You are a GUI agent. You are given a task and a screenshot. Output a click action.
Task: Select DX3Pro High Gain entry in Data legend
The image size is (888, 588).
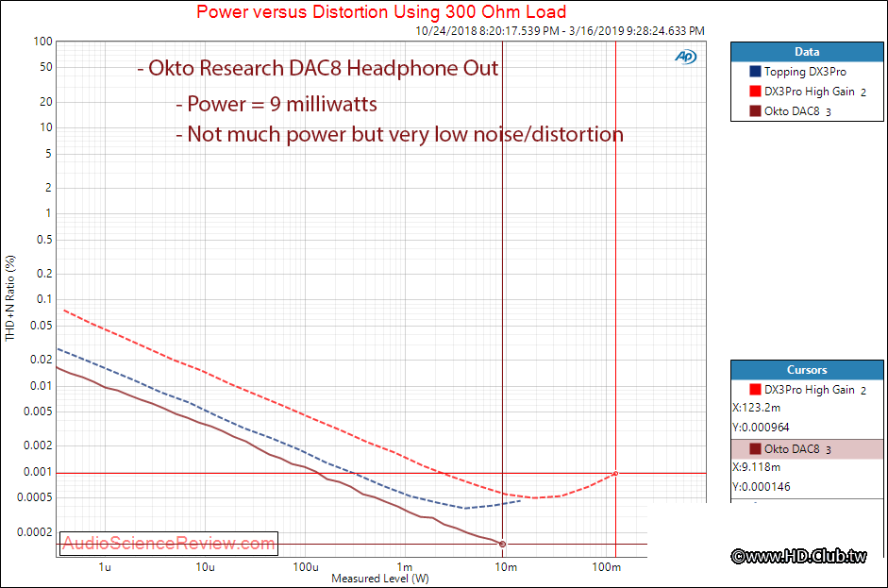[808, 92]
